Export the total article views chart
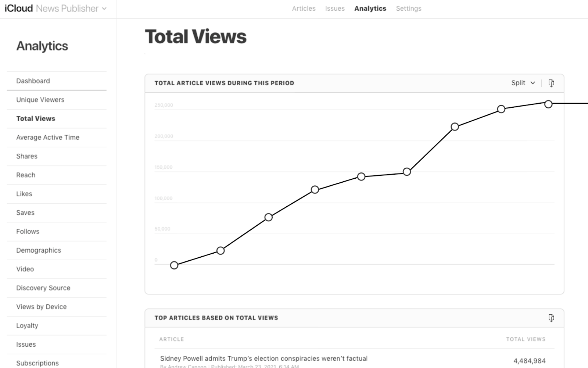The width and height of the screenshot is (588, 368). pos(551,83)
